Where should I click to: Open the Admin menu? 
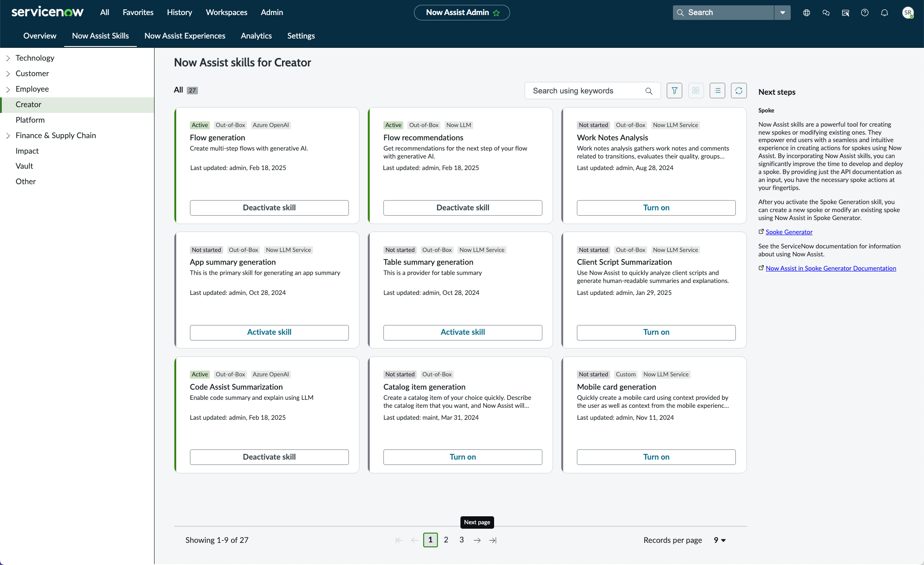tap(272, 12)
